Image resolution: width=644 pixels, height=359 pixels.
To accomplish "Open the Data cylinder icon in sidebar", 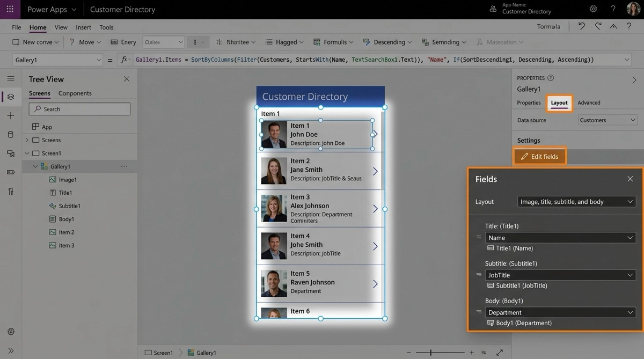I will pos(11,135).
